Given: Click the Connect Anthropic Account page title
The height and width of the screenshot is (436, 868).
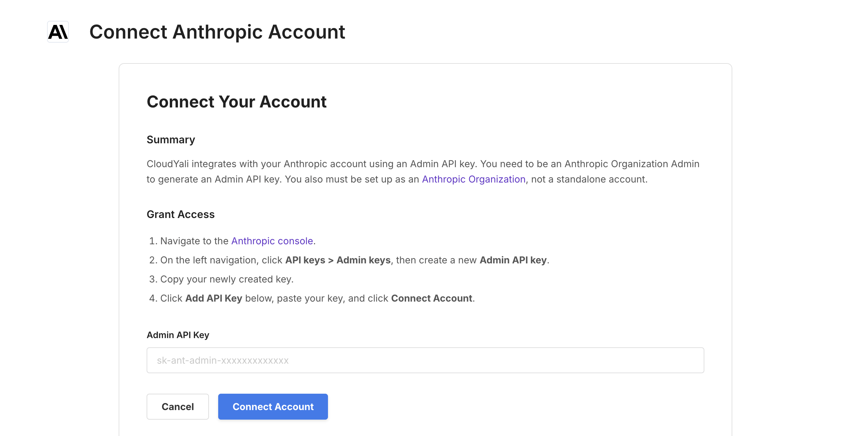Looking at the screenshot, I should [217, 32].
